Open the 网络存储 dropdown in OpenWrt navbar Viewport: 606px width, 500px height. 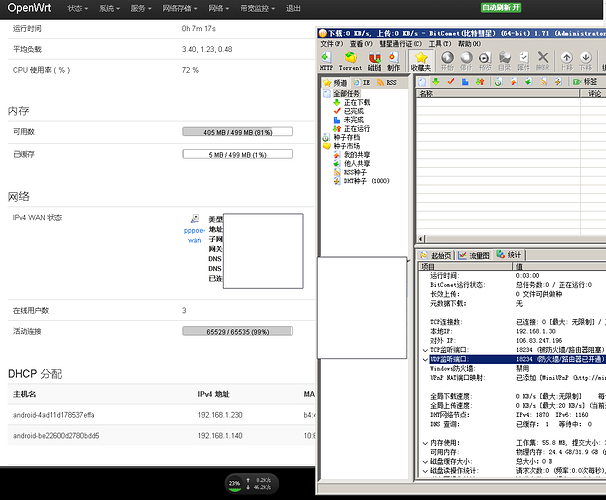[x=180, y=9]
